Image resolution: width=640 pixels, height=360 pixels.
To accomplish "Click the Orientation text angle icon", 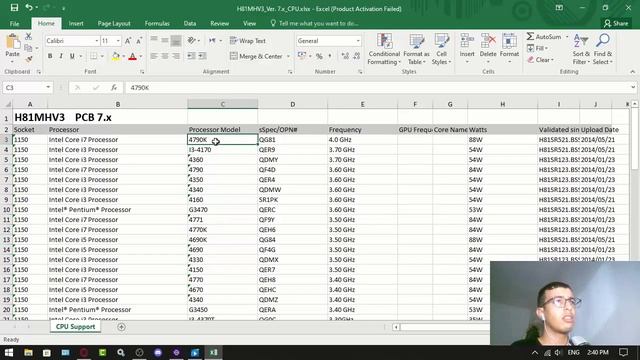I will [x=191, y=40].
